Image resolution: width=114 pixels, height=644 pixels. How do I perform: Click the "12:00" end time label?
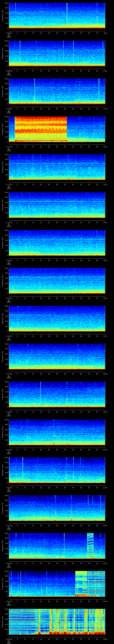tap(105, 147)
